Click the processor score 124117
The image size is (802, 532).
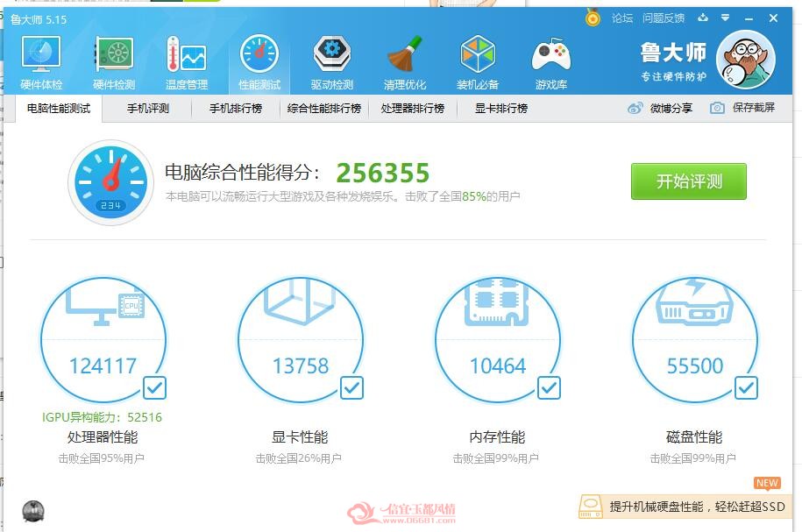[103, 365]
